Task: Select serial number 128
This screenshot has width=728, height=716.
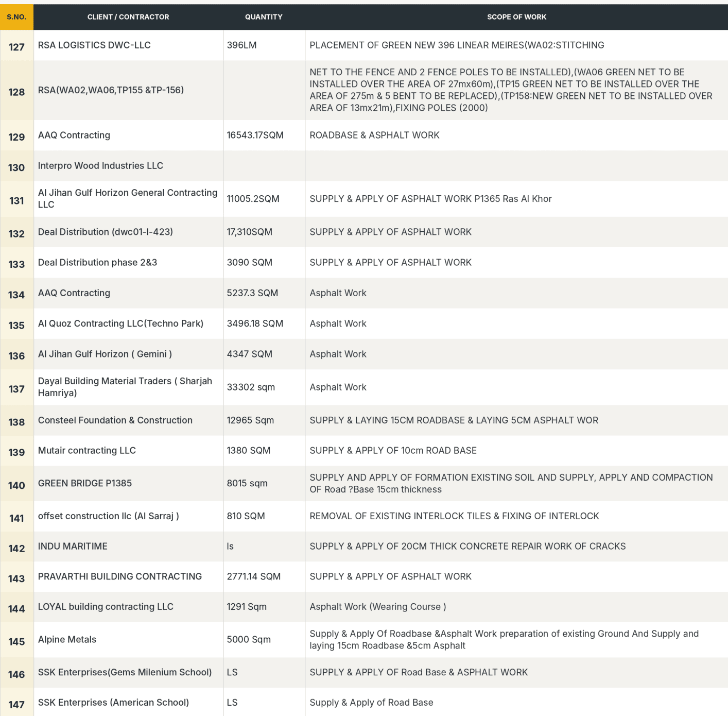Action: pyautogui.click(x=16, y=92)
